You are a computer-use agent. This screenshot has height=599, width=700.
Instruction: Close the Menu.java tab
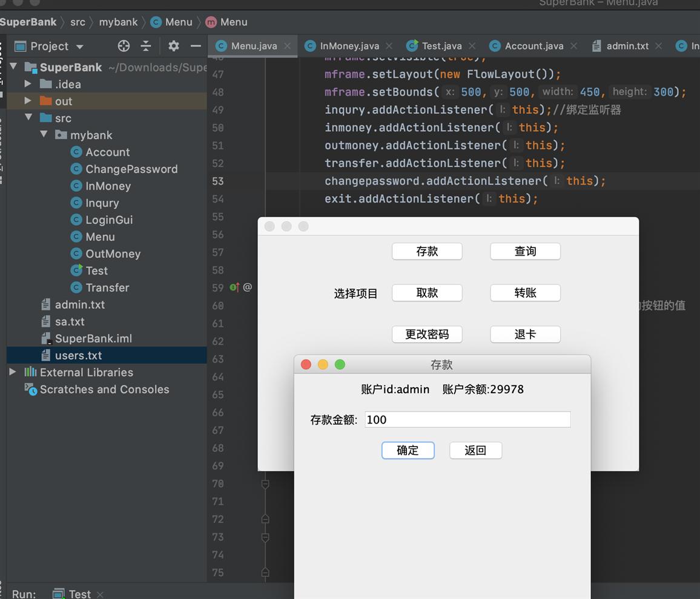point(288,46)
